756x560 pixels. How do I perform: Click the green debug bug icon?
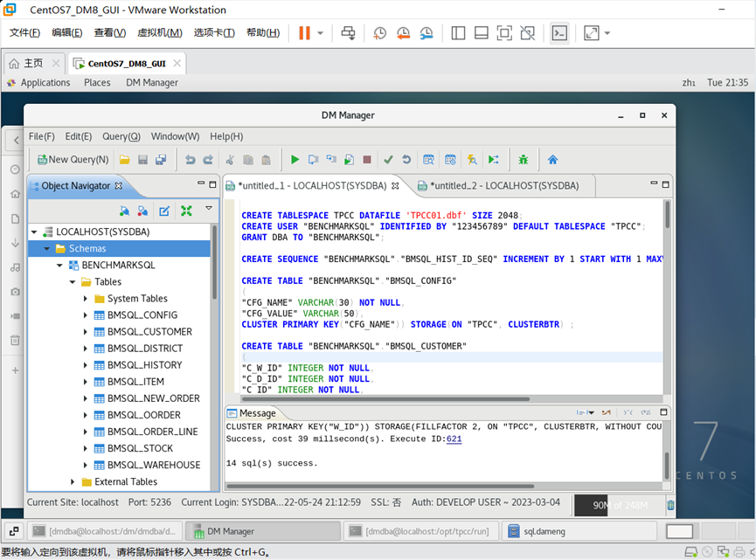(x=523, y=160)
